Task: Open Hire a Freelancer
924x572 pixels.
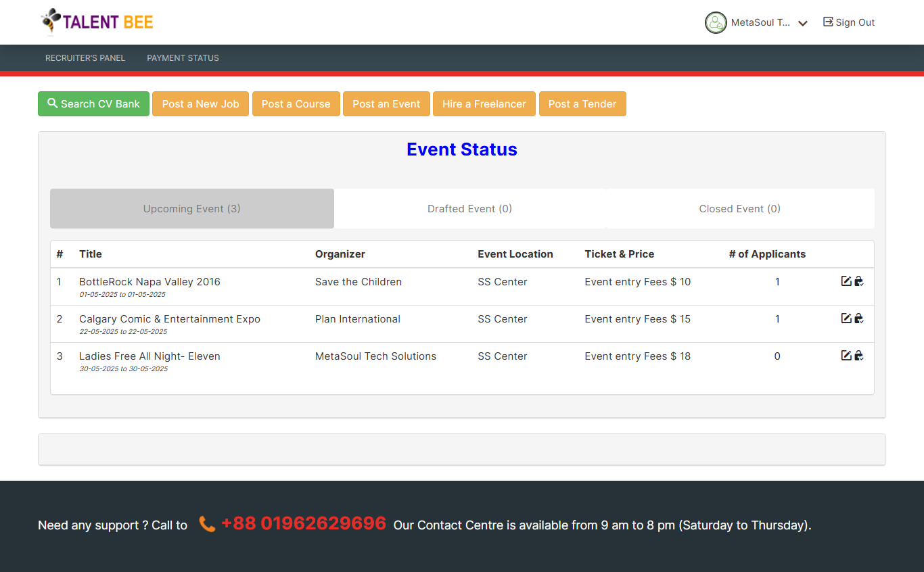Action: coord(484,104)
